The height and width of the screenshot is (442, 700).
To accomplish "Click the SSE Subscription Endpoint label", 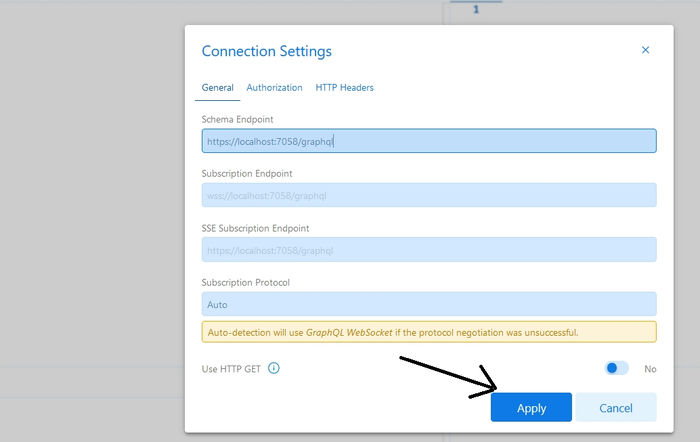I will (x=255, y=229).
